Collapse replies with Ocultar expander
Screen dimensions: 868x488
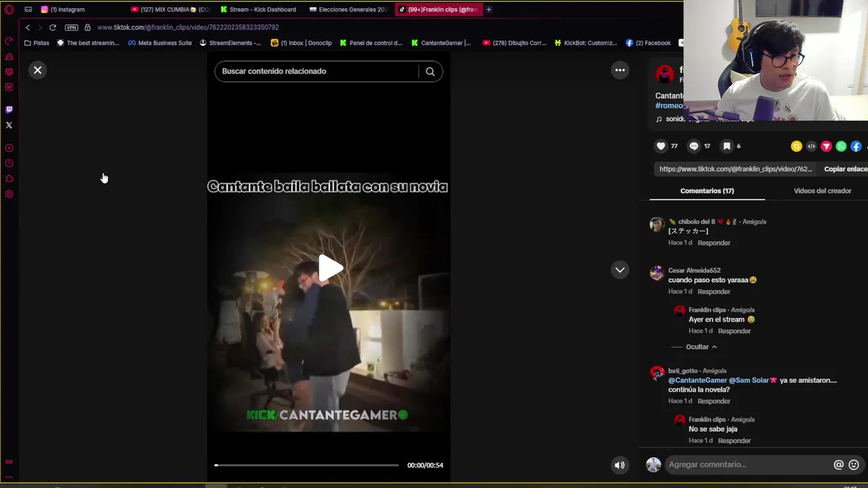pos(701,347)
